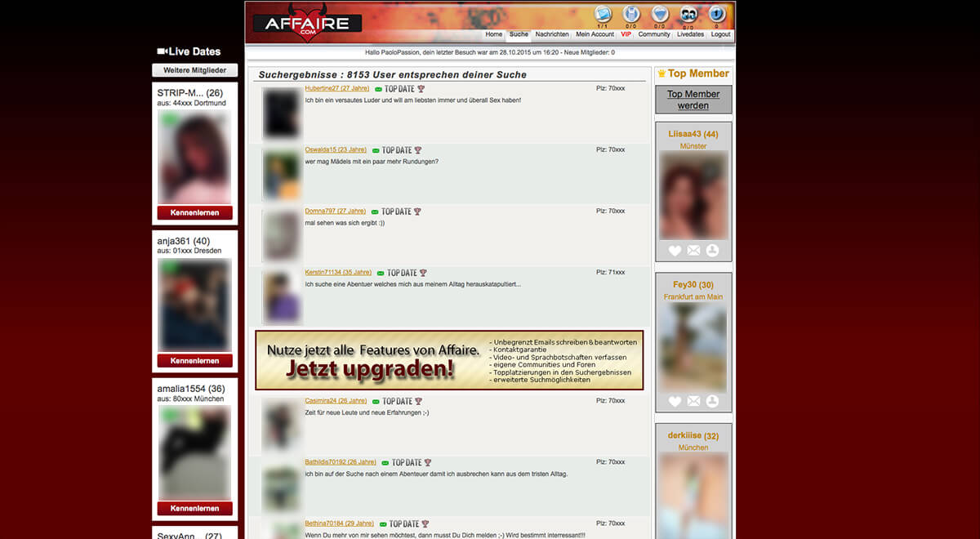
Task: Open the Oswalda15 (23 Jahre) profile link
Action: [336, 149]
